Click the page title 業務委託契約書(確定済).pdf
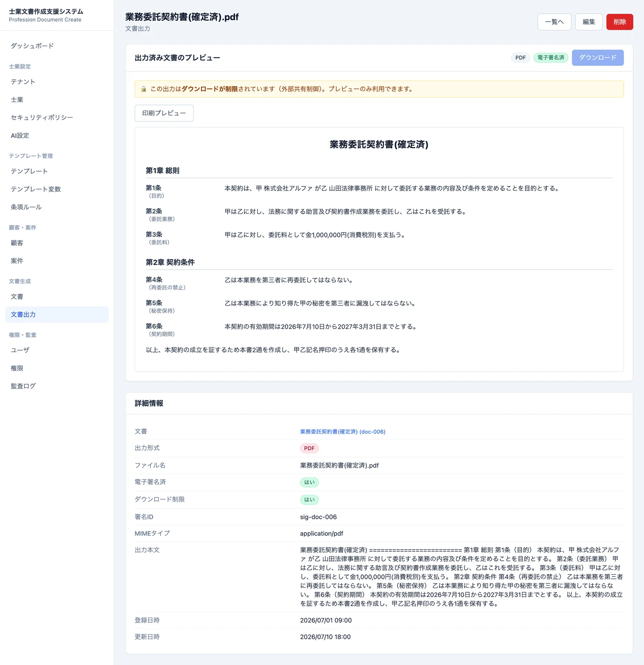644x665 pixels. pyautogui.click(x=182, y=17)
